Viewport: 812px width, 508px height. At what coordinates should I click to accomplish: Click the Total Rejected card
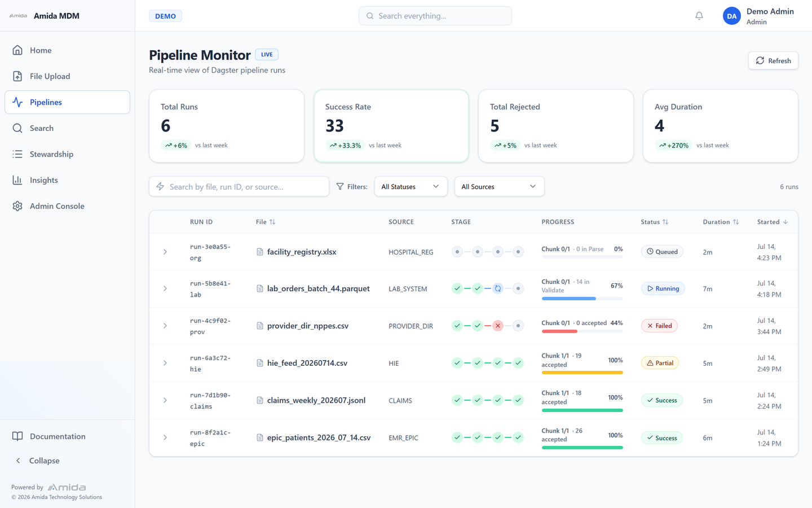coord(556,126)
